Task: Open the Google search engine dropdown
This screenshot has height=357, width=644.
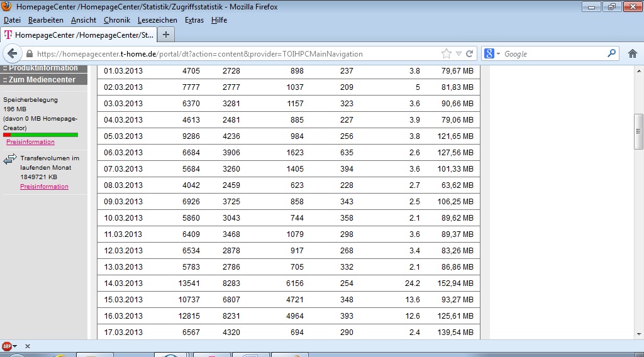Action: click(x=493, y=54)
